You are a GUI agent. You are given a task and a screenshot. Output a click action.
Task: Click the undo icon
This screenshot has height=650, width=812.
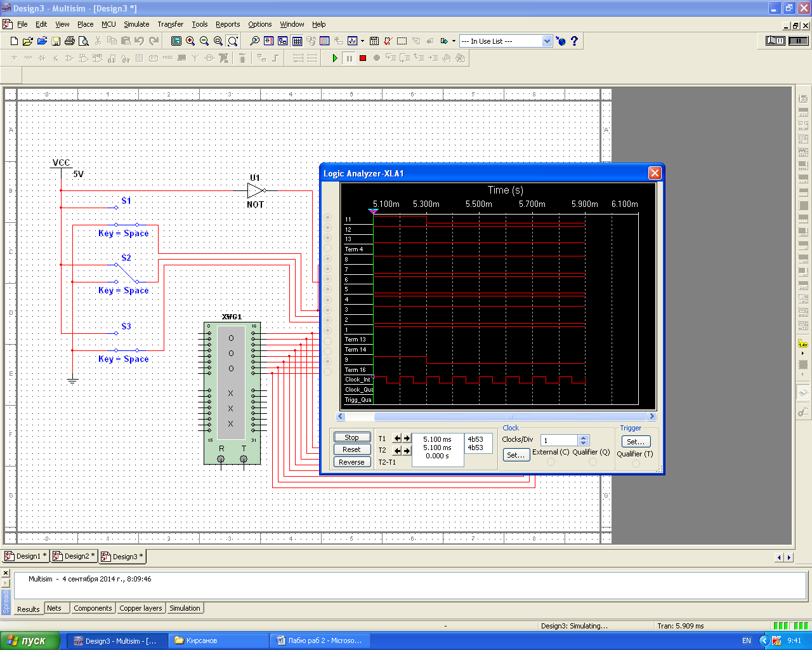coord(140,41)
